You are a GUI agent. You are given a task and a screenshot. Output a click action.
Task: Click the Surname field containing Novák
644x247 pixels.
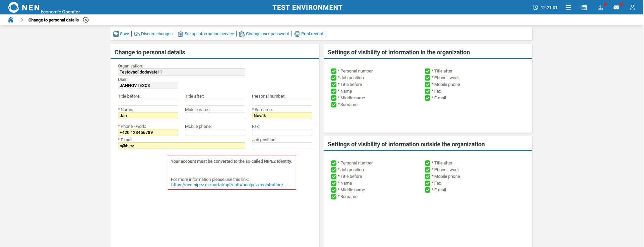pos(282,116)
